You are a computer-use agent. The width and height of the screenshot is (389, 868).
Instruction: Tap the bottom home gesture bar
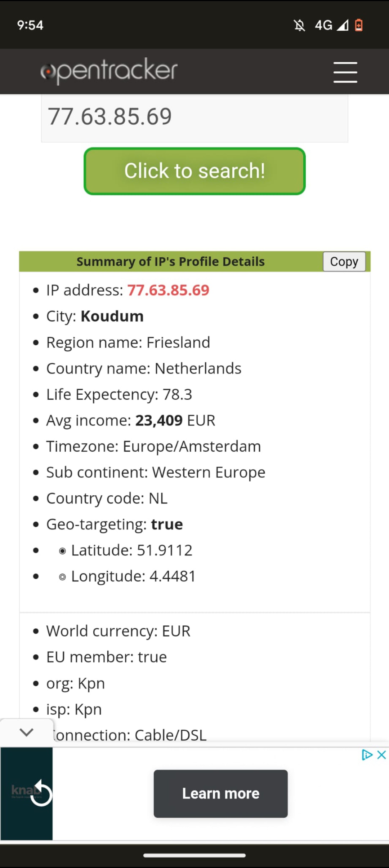tap(194, 855)
